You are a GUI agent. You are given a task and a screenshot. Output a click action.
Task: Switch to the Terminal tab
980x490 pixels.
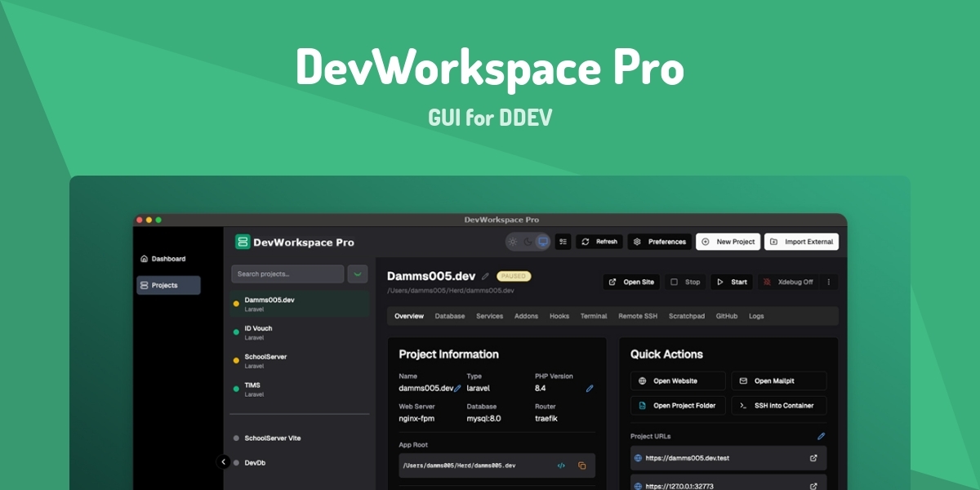click(x=594, y=316)
